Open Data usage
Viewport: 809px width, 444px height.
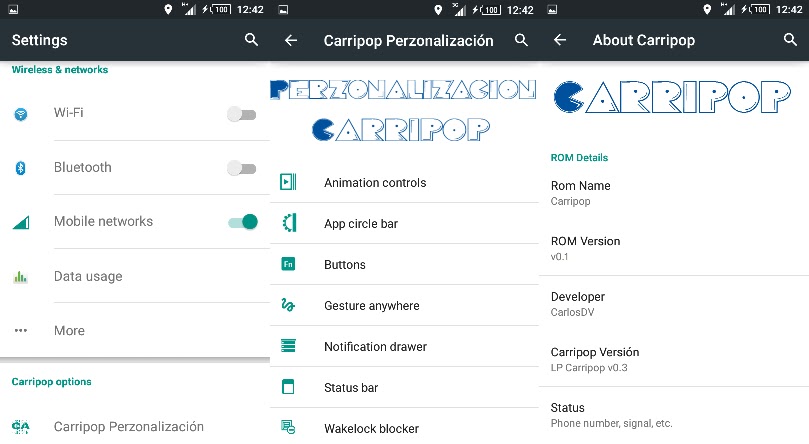pos(135,276)
